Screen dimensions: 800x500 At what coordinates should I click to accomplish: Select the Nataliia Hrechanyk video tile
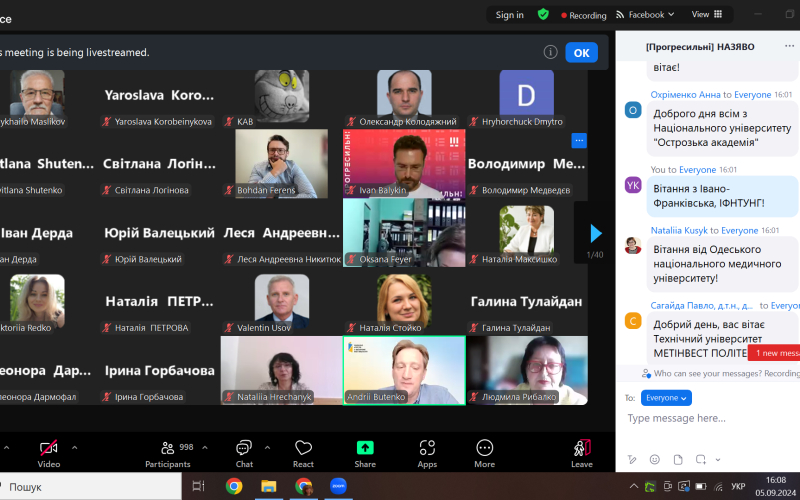(x=282, y=370)
